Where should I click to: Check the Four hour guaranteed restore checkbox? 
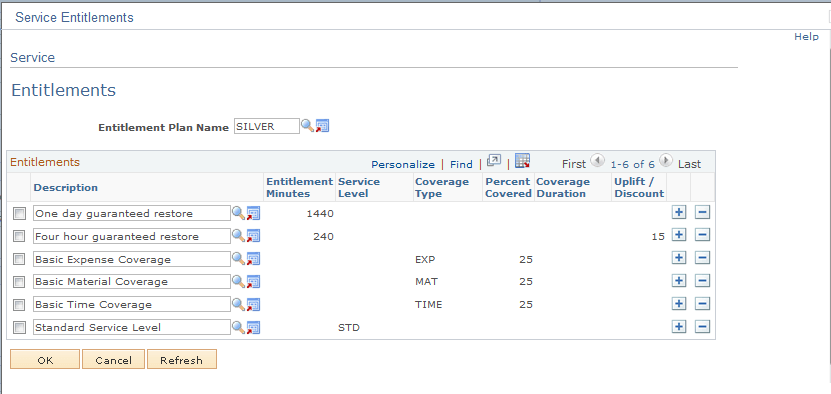pyautogui.click(x=19, y=236)
